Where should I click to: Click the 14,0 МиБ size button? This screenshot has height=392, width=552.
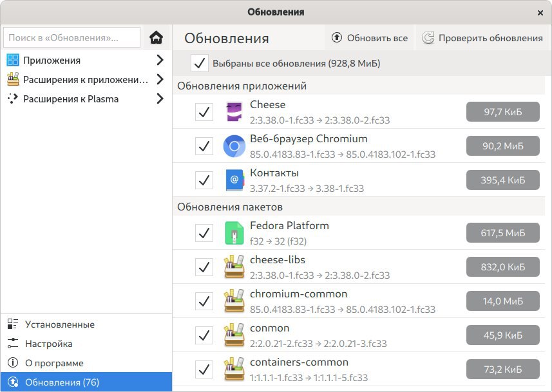tap(502, 301)
